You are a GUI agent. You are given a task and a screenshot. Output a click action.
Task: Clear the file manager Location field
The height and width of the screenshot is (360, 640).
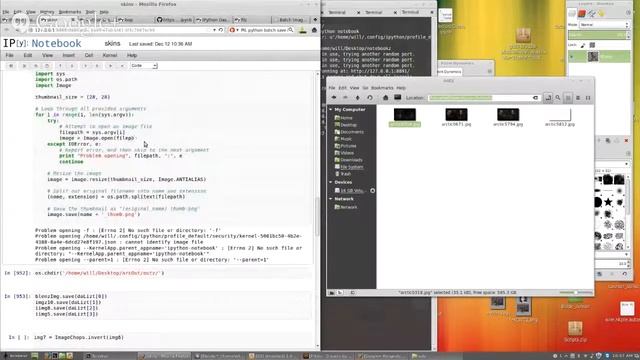coord(536,98)
